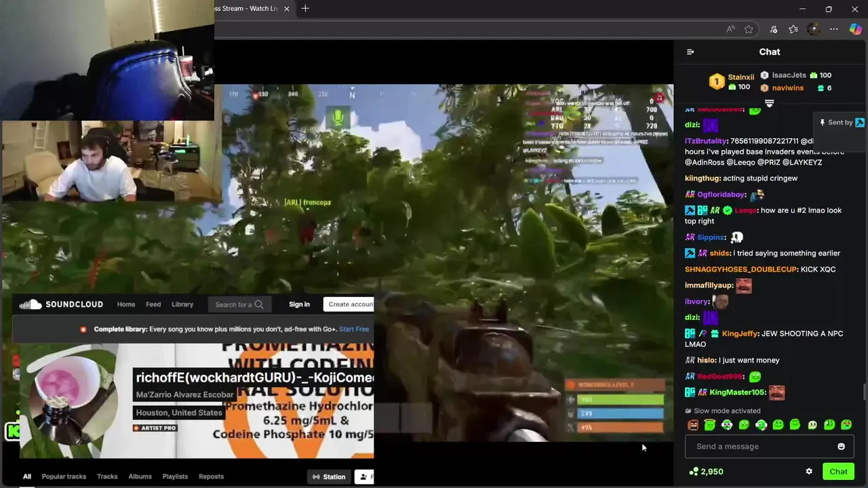Select the Popular tracks tab
This screenshot has width=868, height=488.
(x=64, y=476)
